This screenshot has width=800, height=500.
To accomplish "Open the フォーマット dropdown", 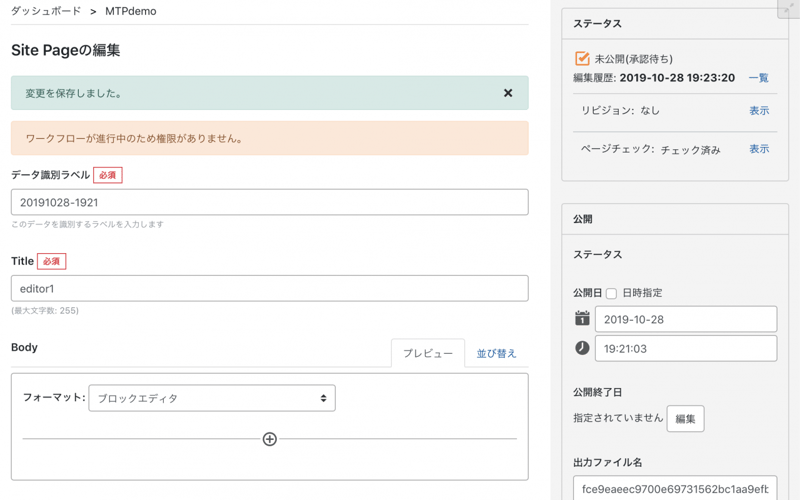I will (x=212, y=398).
